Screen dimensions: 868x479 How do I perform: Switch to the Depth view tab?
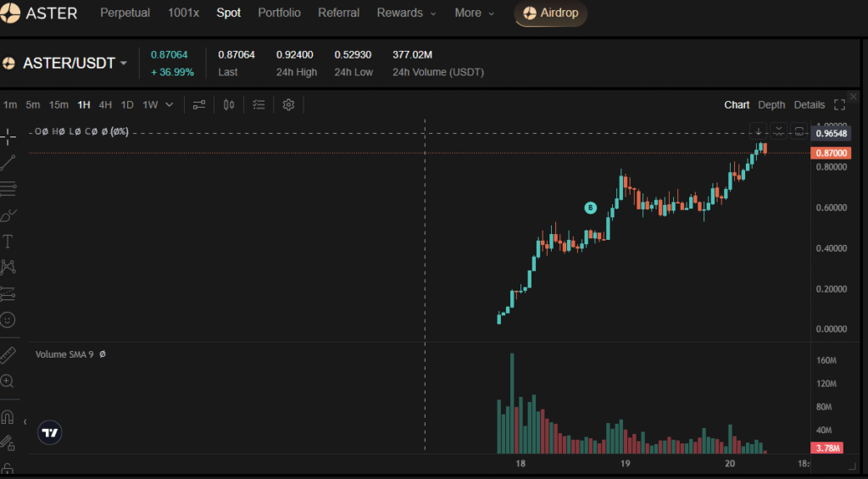[771, 104]
